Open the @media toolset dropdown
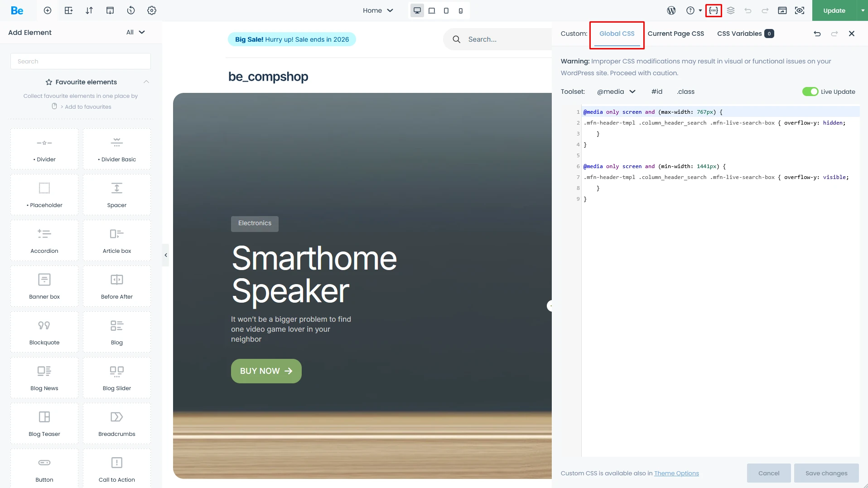The width and height of the screenshot is (868, 488). point(617,92)
